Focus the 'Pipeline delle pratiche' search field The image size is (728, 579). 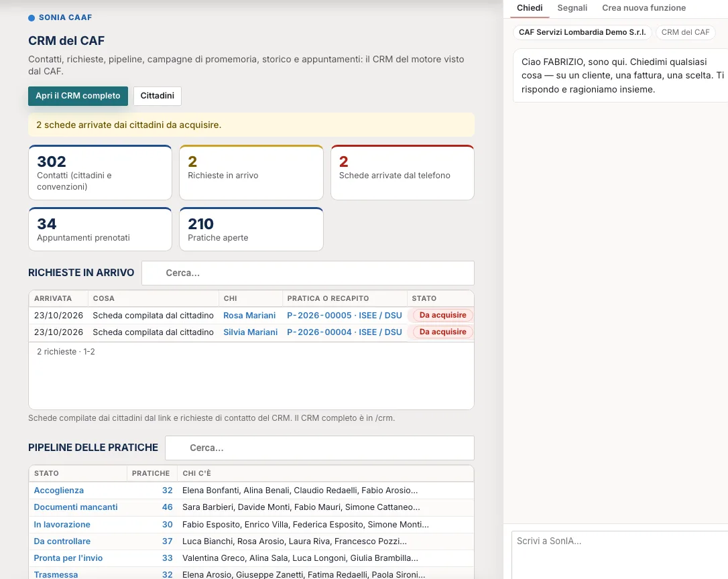click(x=320, y=448)
